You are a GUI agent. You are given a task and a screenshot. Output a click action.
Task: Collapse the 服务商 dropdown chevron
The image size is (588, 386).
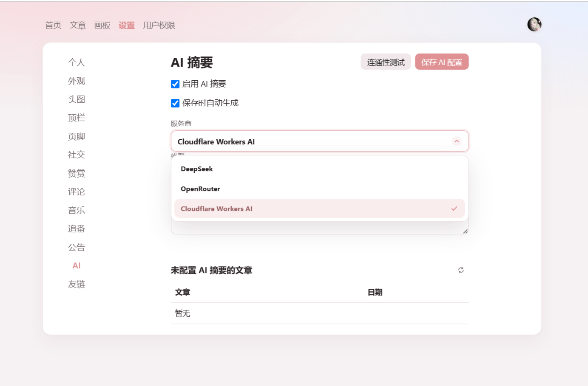[457, 141]
